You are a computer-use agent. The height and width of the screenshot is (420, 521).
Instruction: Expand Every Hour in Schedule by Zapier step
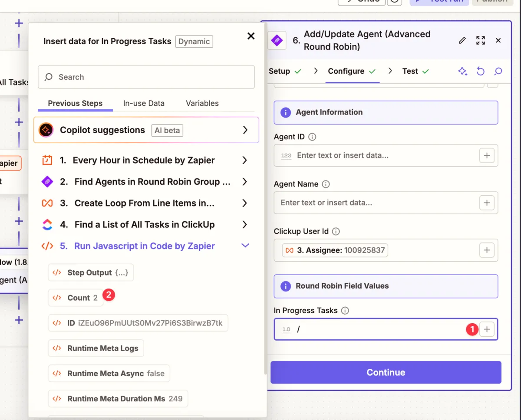245,160
